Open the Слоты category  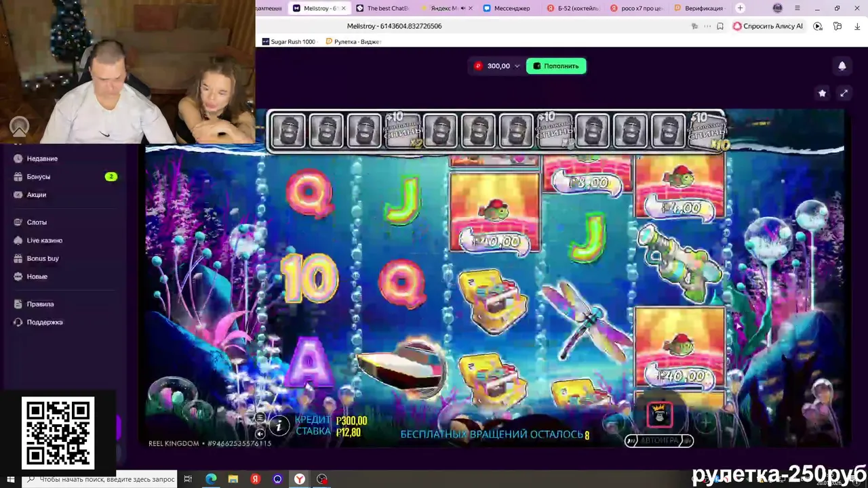(37, 222)
